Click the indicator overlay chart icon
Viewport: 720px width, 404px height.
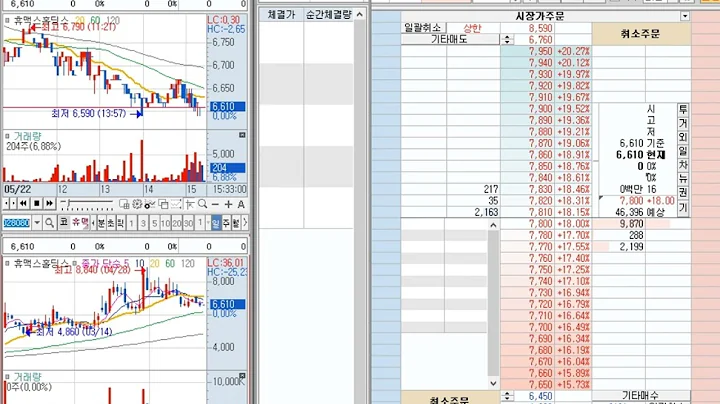150,204
